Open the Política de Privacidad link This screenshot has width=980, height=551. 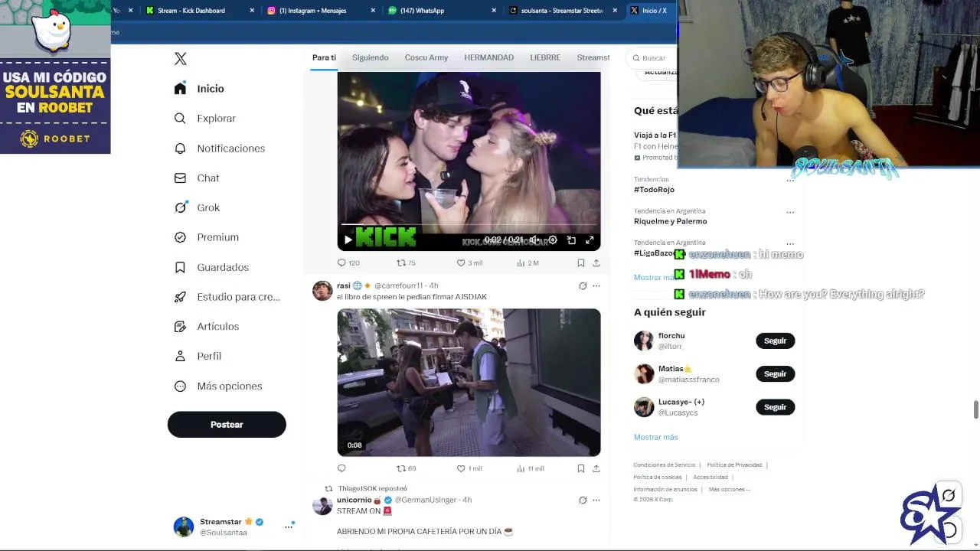(x=734, y=465)
